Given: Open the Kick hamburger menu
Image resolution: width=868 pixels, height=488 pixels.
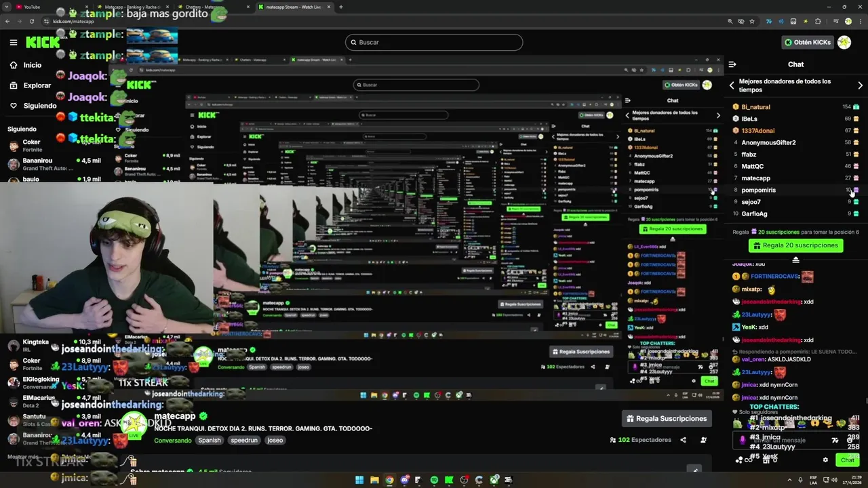Looking at the screenshot, I should click(x=14, y=42).
